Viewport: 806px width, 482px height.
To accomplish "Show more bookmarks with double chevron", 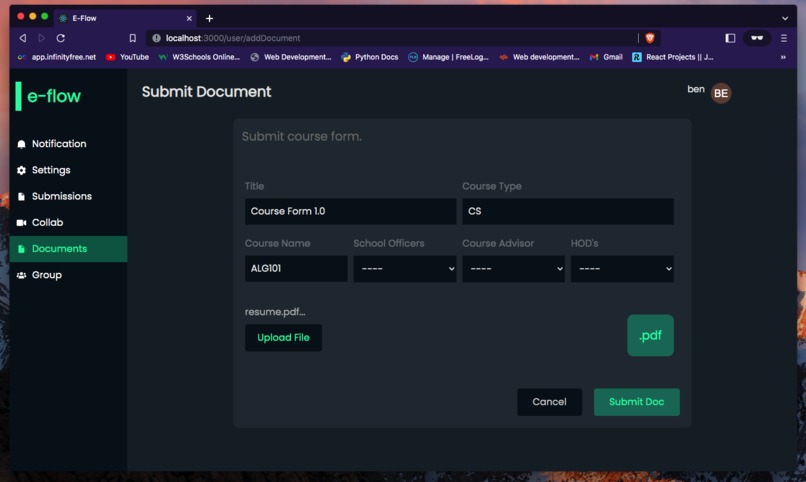I will pyautogui.click(x=783, y=57).
